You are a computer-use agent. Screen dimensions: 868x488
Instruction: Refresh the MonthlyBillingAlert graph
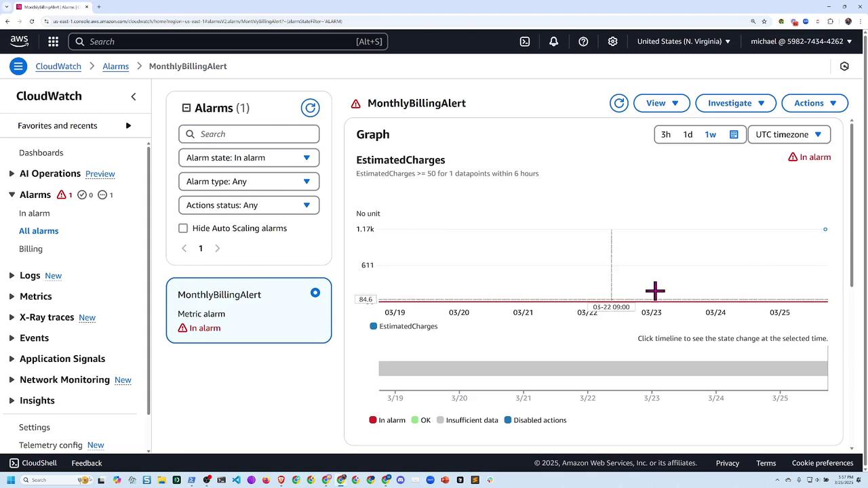coord(618,103)
